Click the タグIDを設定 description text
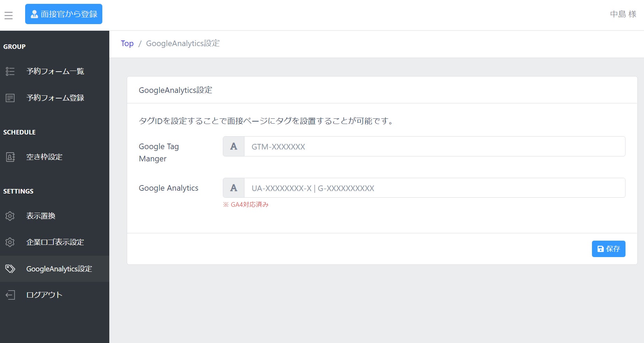The height and width of the screenshot is (343, 644). [266, 121]
